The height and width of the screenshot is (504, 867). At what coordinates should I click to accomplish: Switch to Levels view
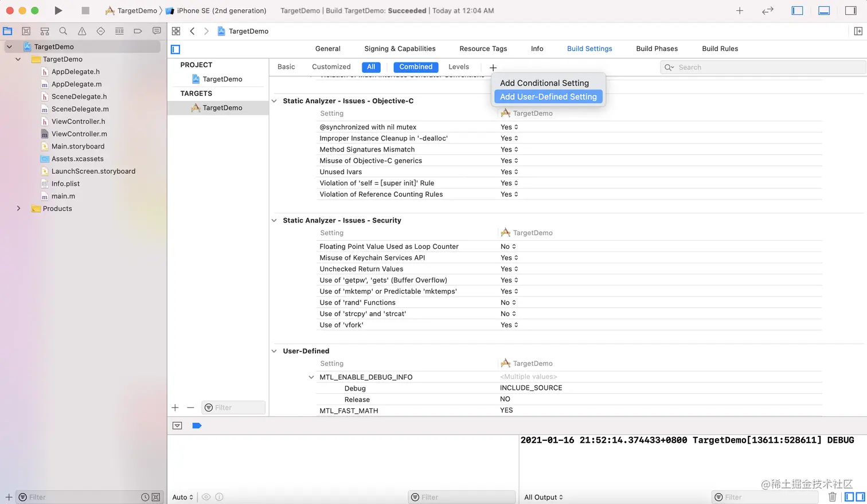coord(458,67)
